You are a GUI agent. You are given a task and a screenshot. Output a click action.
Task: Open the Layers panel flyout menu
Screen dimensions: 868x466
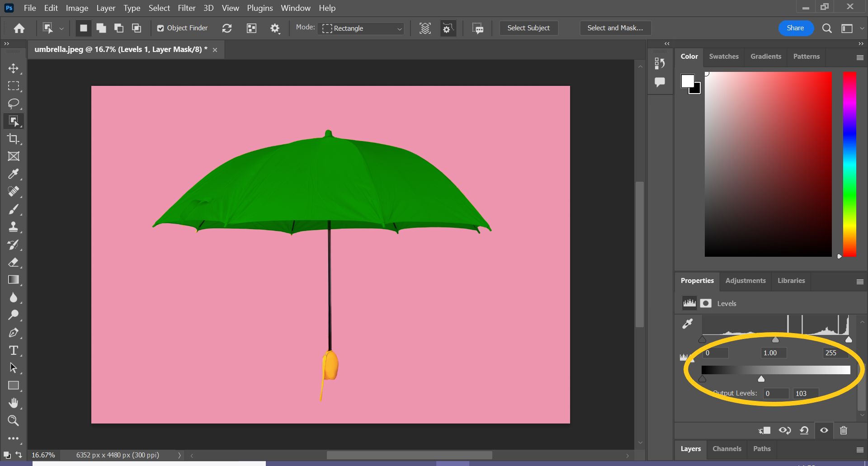(860, 450)
